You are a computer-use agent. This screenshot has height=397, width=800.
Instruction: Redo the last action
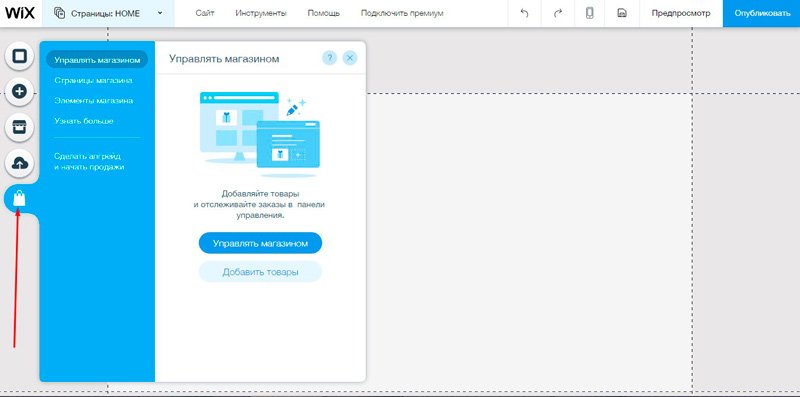click(x=557, y=13)
